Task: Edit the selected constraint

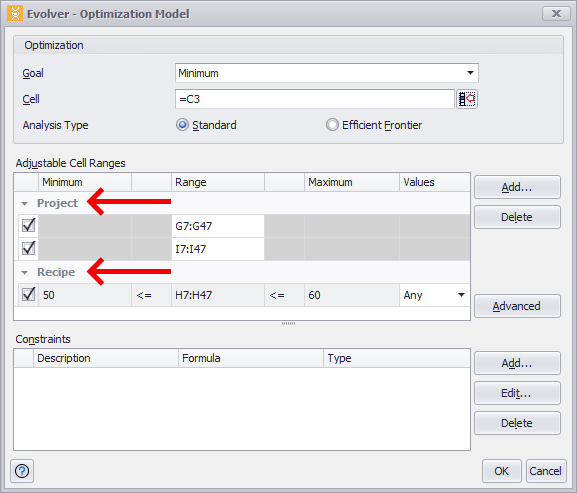Action: coord(517,393)
